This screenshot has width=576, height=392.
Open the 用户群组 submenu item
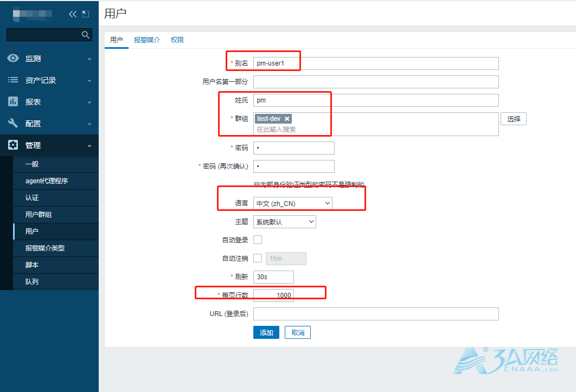click(x=56, y=215)
